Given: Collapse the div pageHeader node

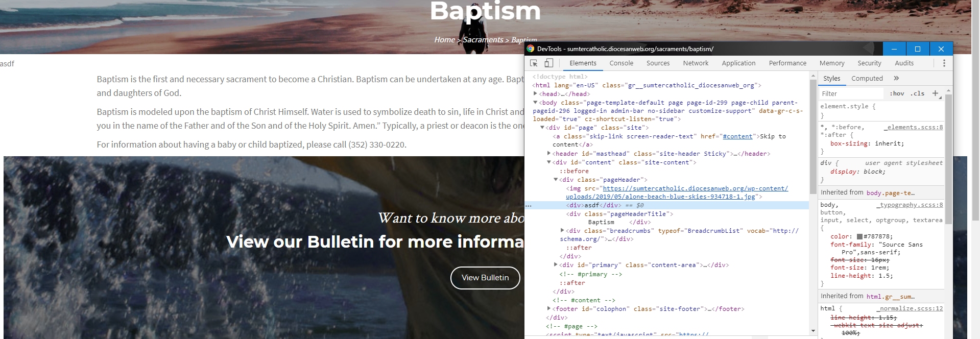Looking at the screenshot, I should (556, 180).
